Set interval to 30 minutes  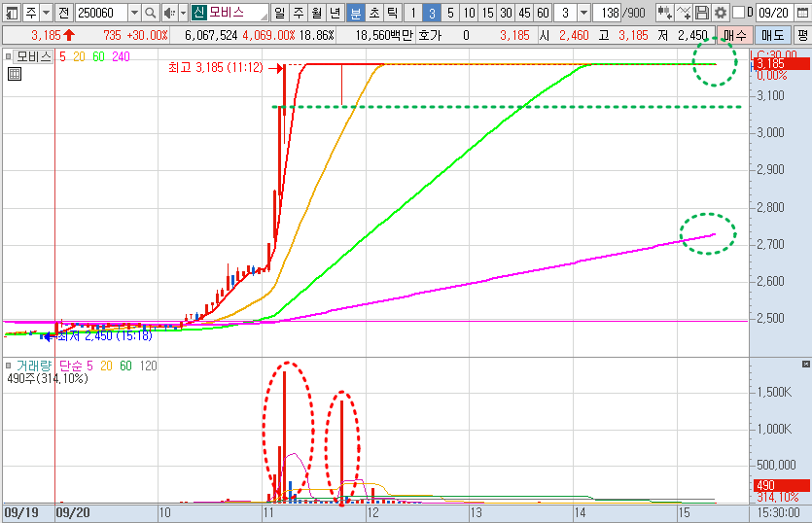[x=507, y=13]
